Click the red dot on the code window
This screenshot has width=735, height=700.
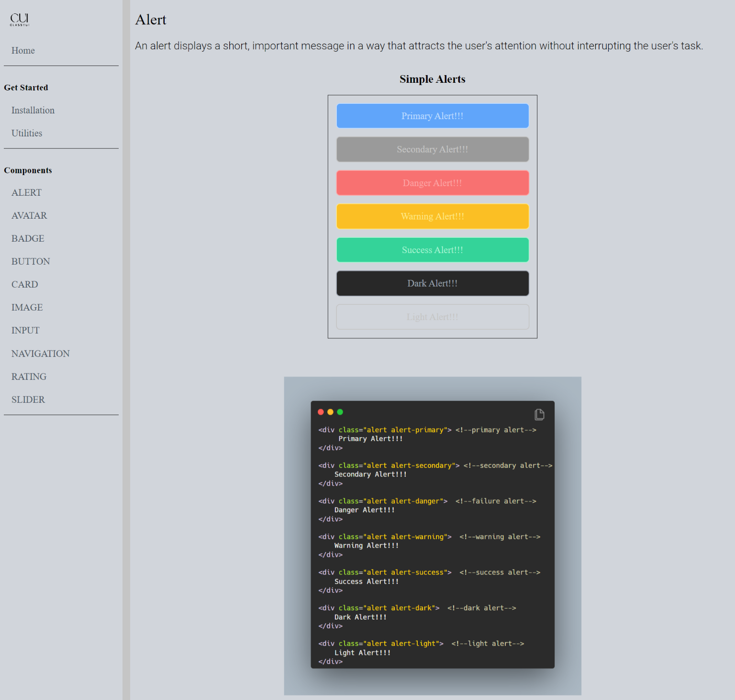point(320,411)
